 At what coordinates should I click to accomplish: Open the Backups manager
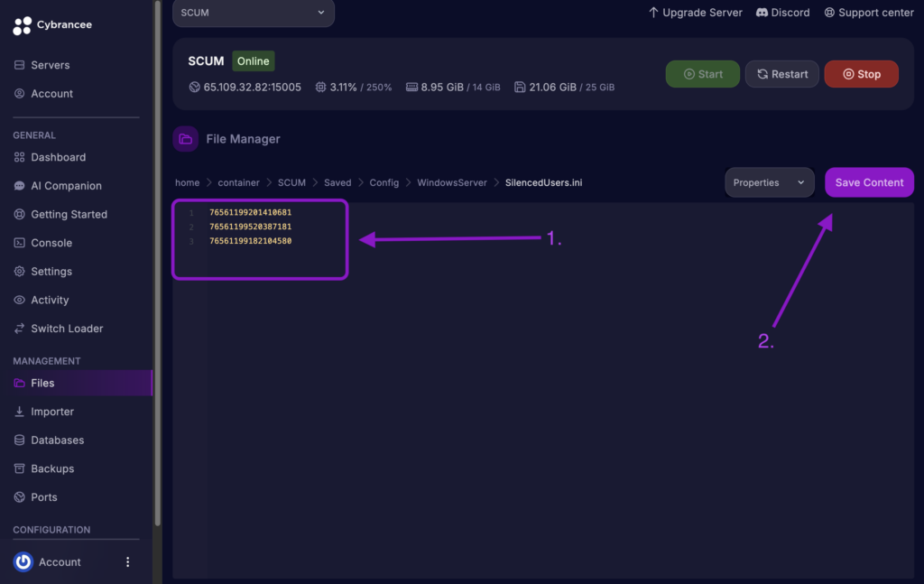52,468
